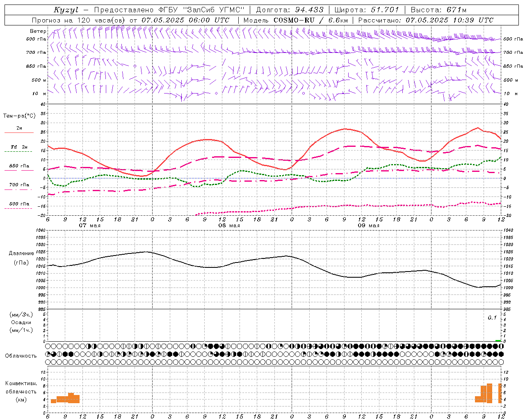Click the (мм/3ч.) precipitation unit label
The image size is (525, 420).
(x=21, y=315)
